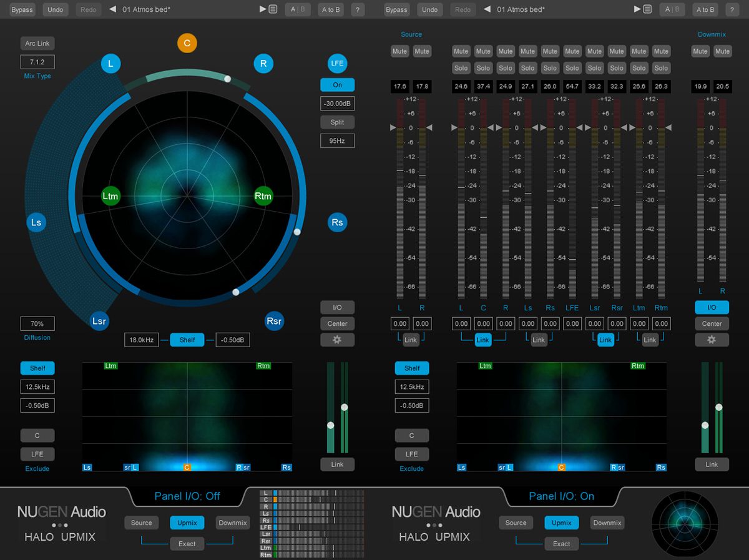This screenshot has height=560, width=749.
Task: Turn off the LFE On button
Action: click(x=337, y=85)
